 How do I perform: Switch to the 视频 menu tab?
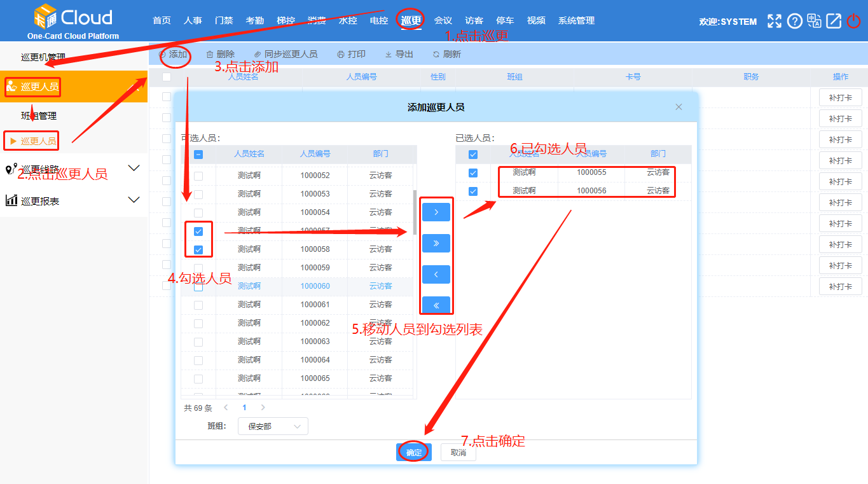tap(536, 20)
